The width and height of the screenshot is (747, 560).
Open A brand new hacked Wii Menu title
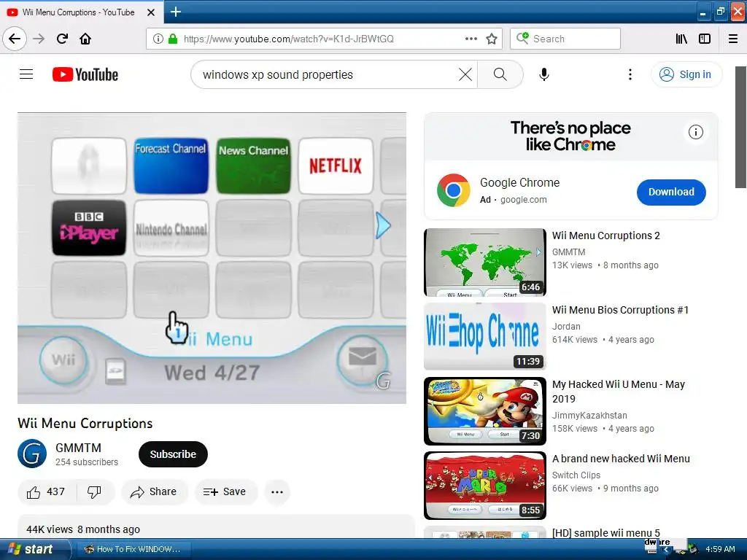click(x=621, y=459)
